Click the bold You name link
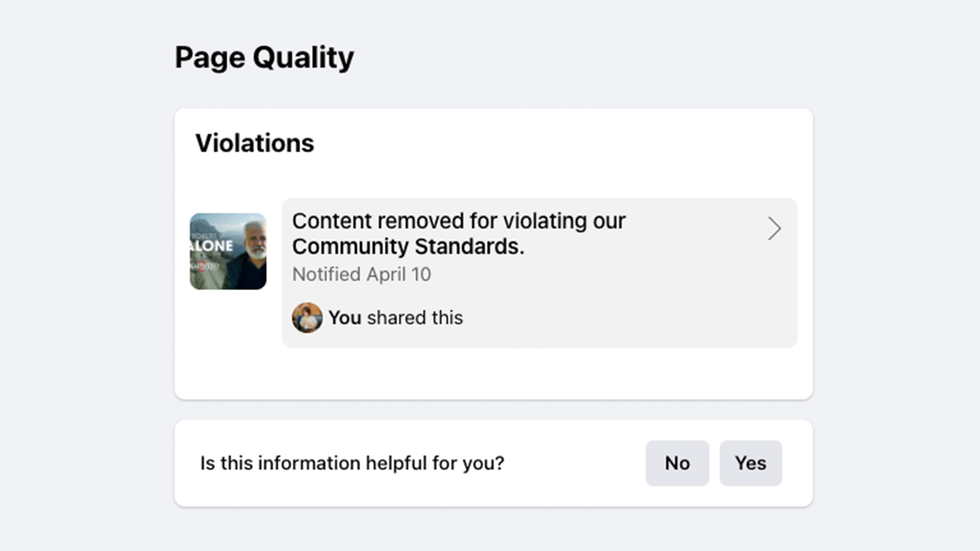This screenshot has height=551, width=980. 345,317
